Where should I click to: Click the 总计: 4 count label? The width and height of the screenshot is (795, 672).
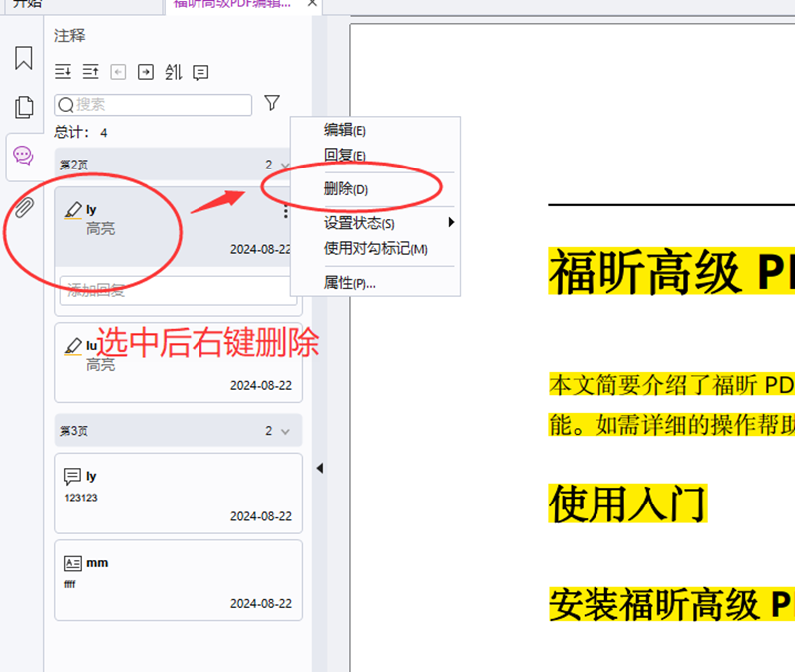(x=81, y=133)
